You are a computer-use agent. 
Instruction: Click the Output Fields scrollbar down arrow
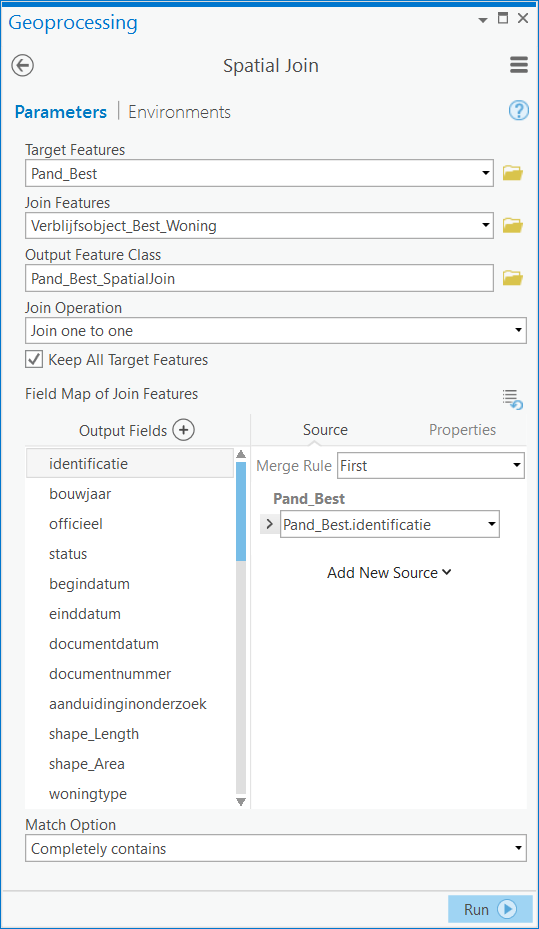[240, 802]
